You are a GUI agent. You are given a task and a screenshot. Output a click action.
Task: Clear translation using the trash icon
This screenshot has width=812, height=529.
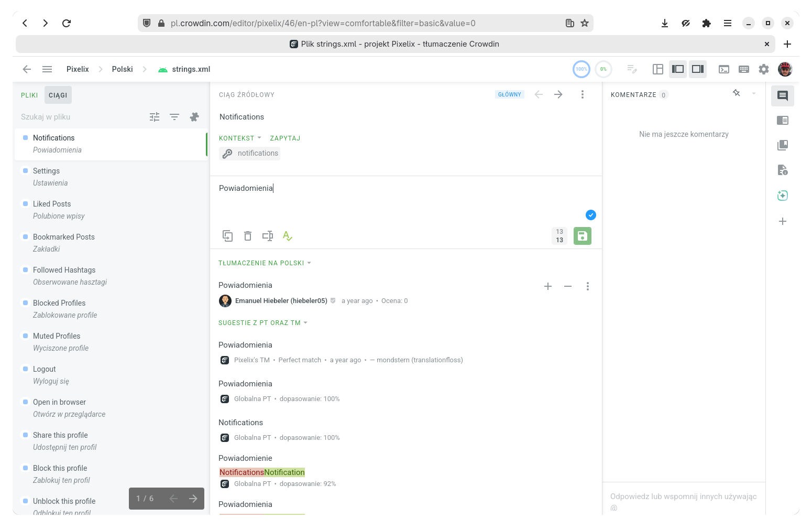[248, 236]
